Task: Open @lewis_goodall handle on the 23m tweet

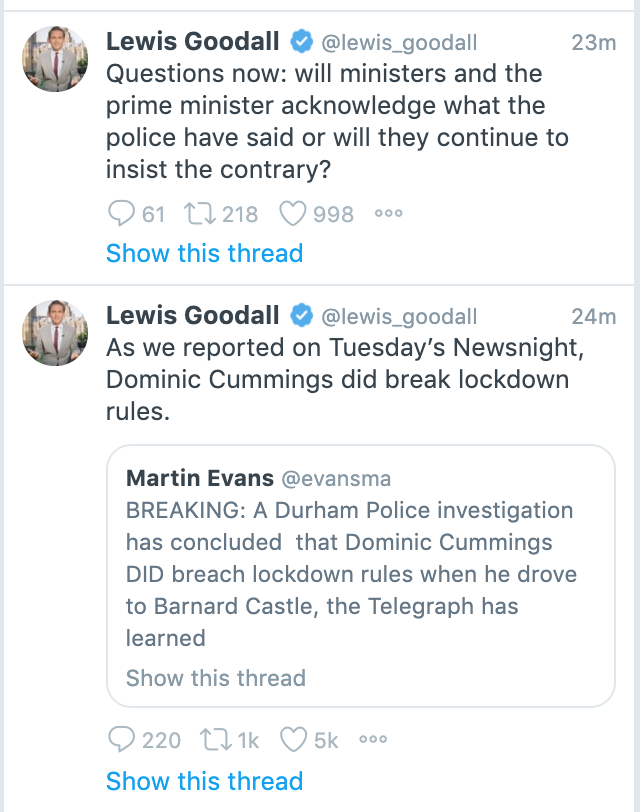Action: (398, 42)
